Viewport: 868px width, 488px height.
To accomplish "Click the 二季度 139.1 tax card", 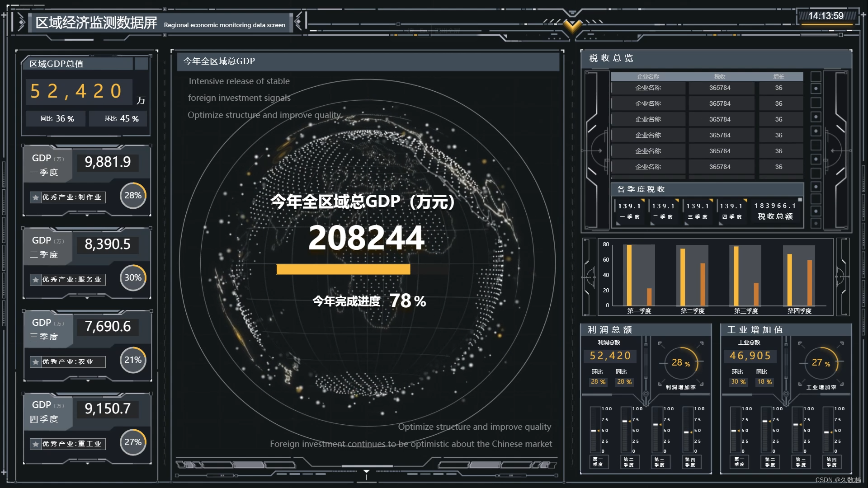I will coord(663,211).
